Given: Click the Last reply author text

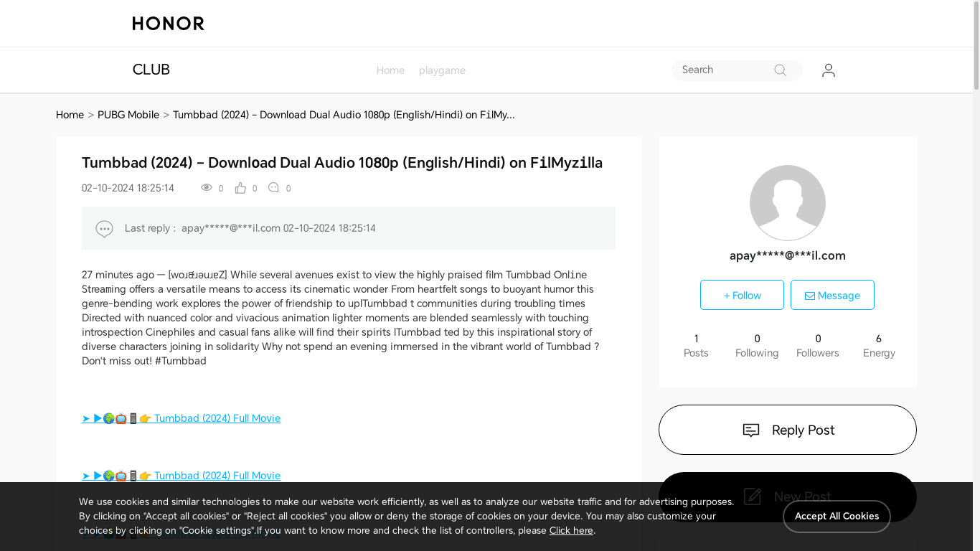Looking at the screenshot, I should (x=231, y=228).
